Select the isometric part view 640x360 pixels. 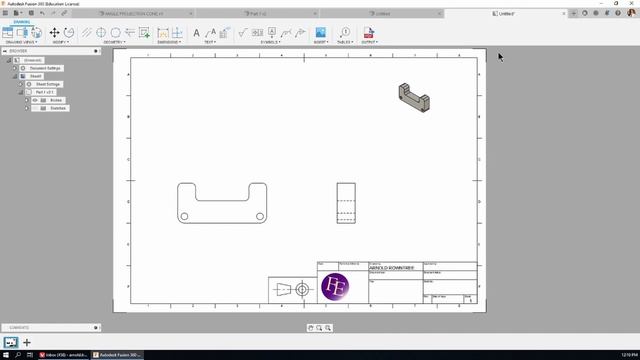pyautogui.click(x=414, y=98)
